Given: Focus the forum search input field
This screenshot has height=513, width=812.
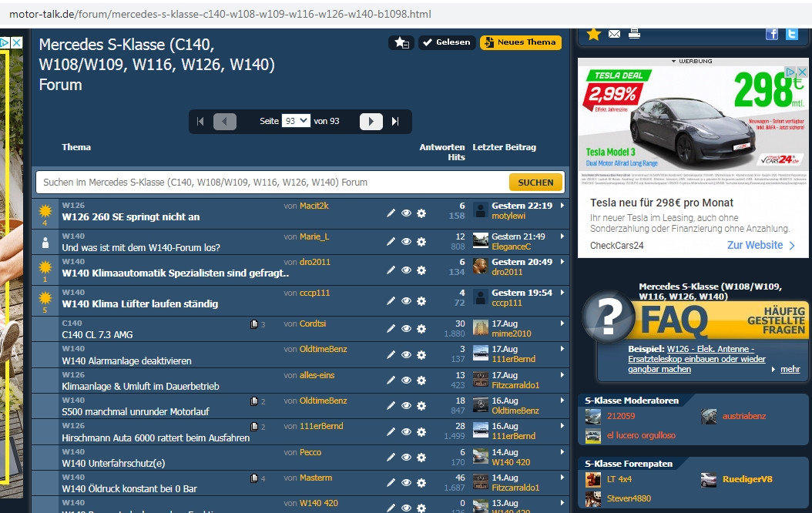Looking at the screenshot, I should (x=273, y=183).
